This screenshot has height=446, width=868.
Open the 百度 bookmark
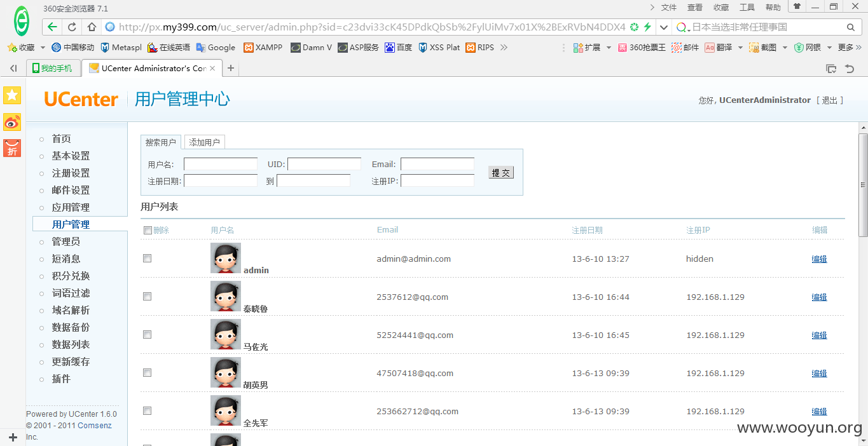[x=399, y=48]
